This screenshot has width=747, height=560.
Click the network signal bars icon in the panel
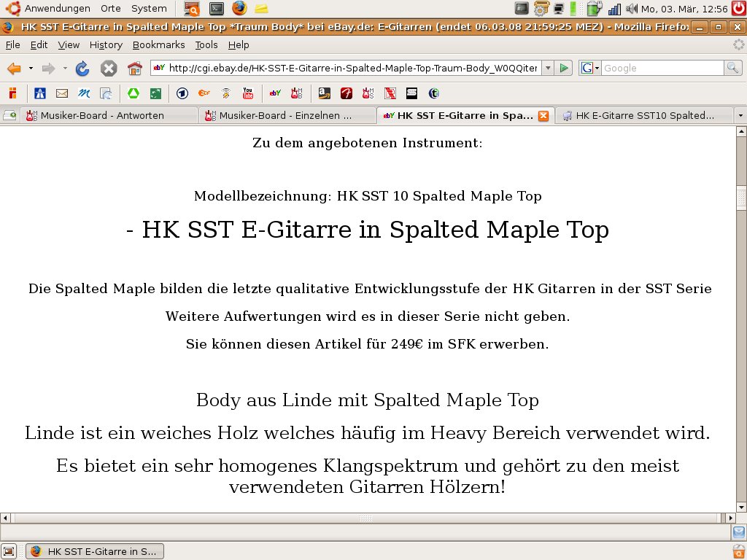coord(614,9)
